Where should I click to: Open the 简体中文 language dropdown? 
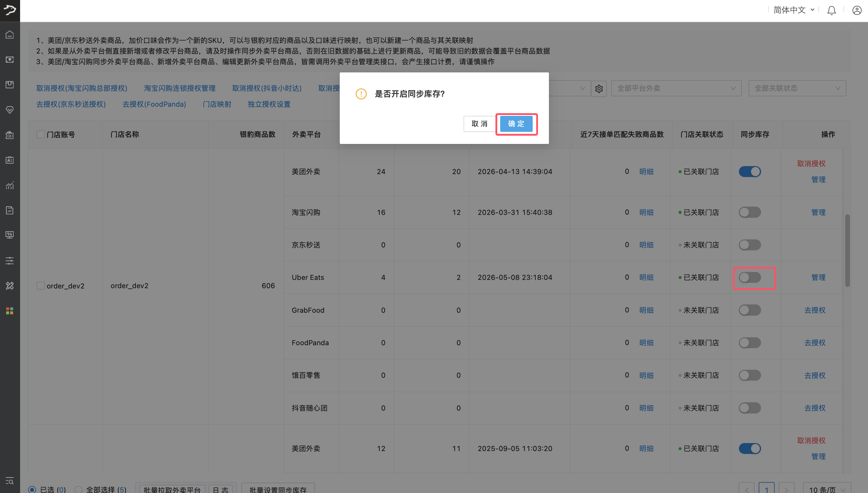click(x=794, y=10)
